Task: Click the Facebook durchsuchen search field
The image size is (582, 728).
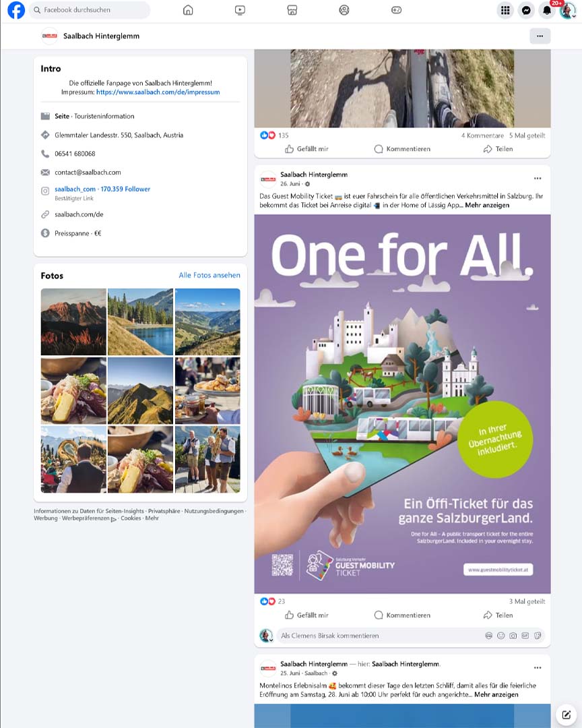Action: tap(90, 9)
